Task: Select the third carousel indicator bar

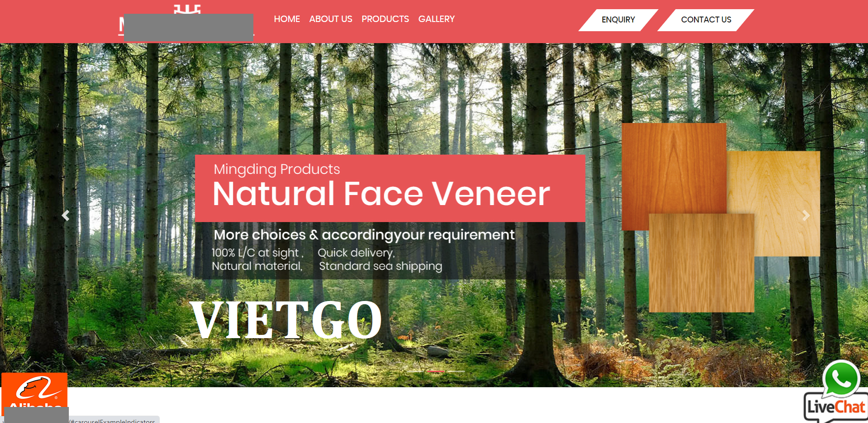Action: pyautogui.click(x=456, y=371)
